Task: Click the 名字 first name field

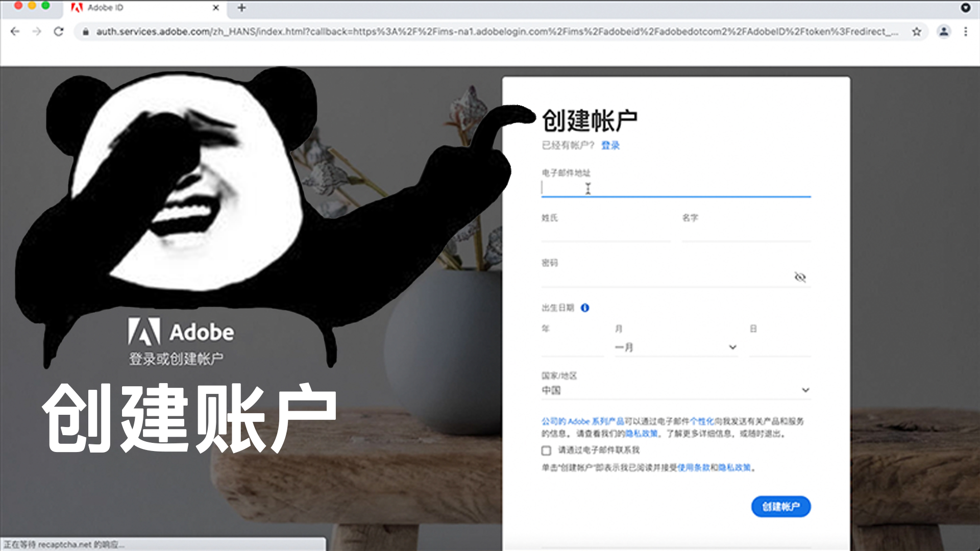Action: (x=746, y=233)
